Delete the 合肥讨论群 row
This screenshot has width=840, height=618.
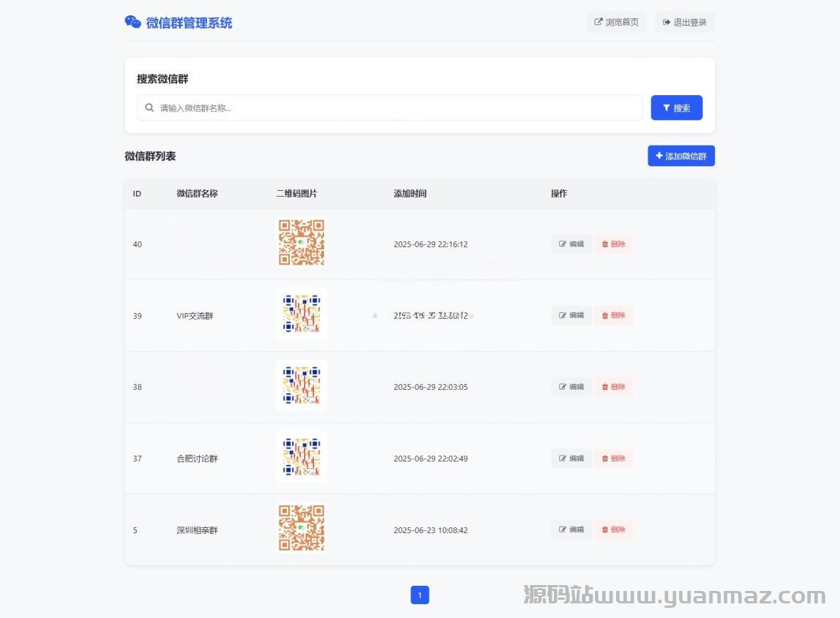tap(613, 459)
